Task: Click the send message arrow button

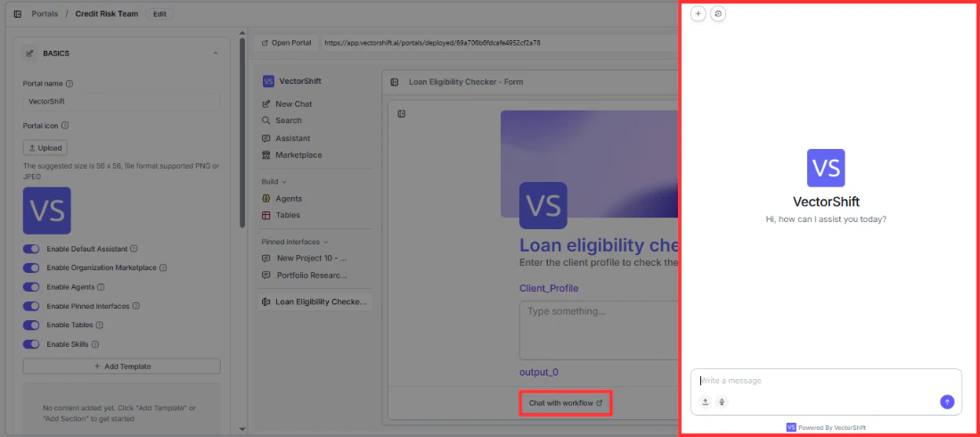Action: 947,402
